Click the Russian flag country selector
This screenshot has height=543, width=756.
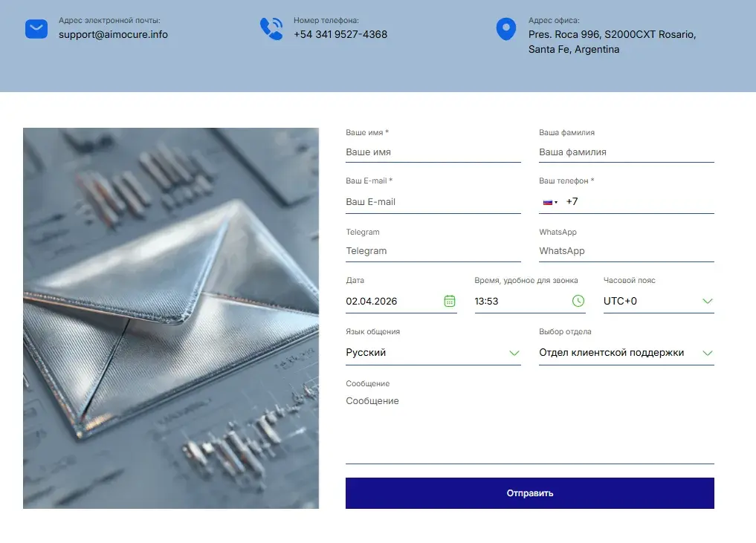tap(550, 202)
